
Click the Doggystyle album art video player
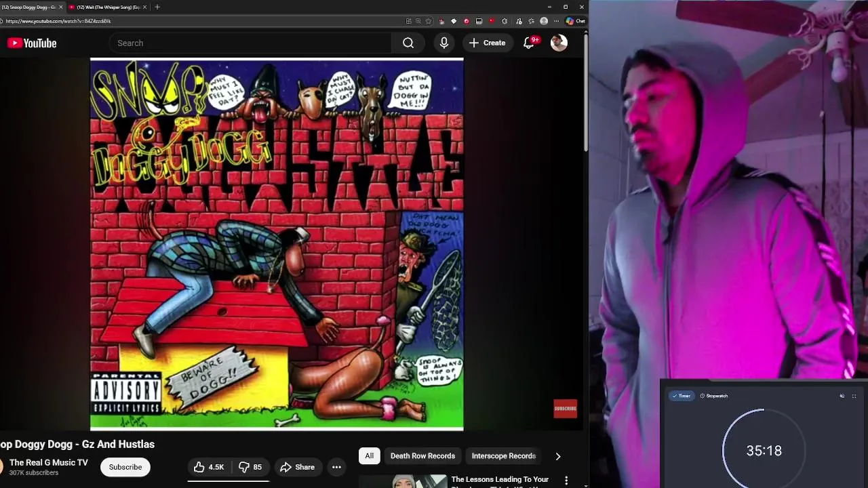point(277,244)
